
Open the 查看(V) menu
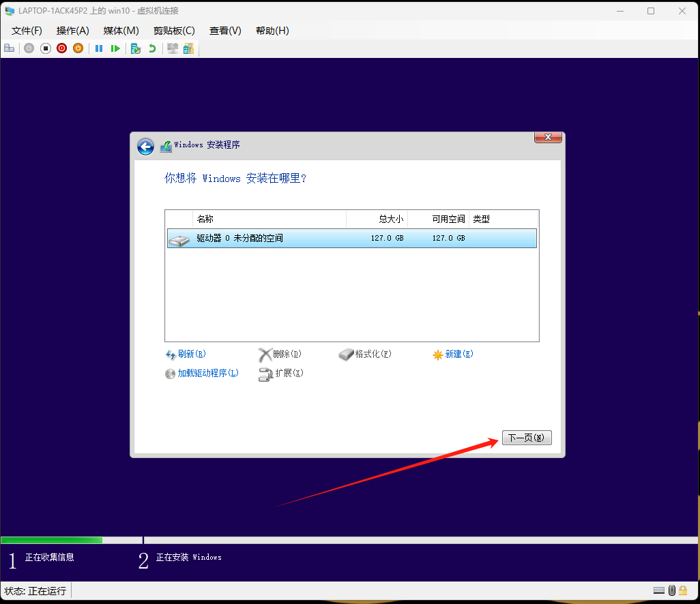225,31
